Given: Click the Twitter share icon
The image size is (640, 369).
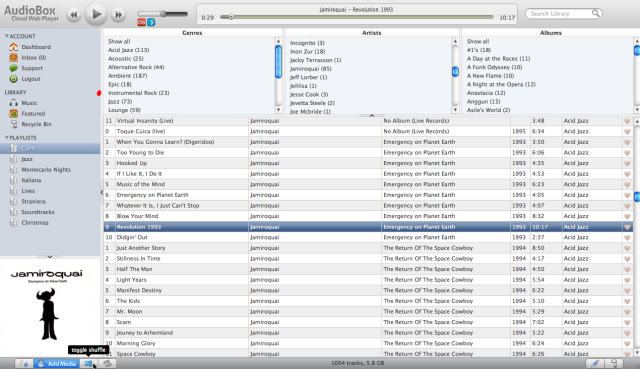Looking at the screenshot, I should (x=151, y=22).
